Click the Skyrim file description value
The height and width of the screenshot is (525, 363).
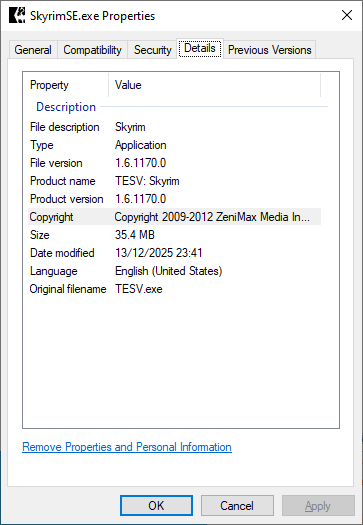130,127
